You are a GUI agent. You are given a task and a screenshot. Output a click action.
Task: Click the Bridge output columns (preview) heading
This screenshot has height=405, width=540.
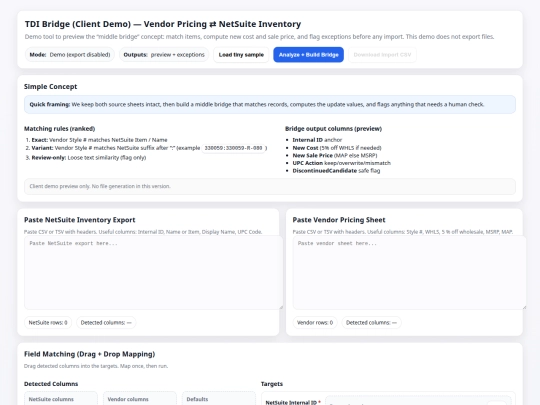[x=333, y=129]
